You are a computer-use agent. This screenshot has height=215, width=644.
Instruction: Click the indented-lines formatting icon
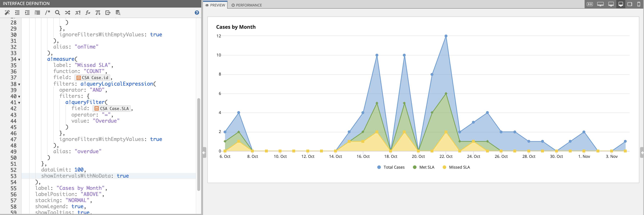pos(37,12)
